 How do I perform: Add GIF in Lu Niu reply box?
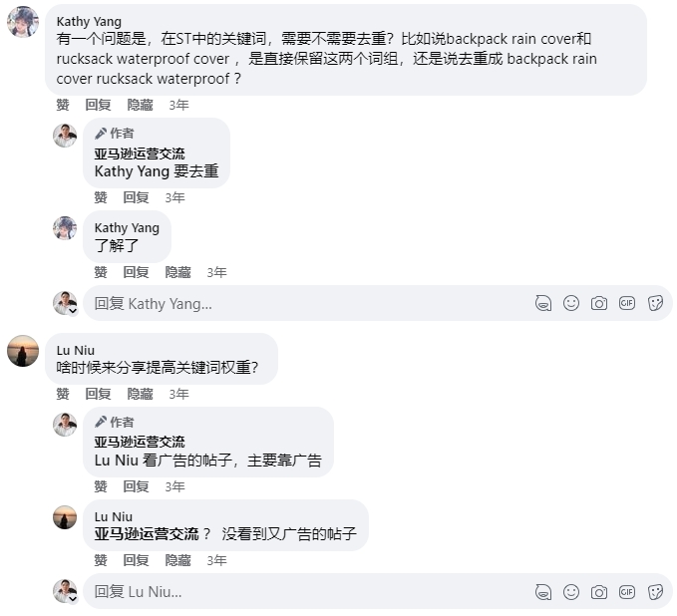point(627,592)
